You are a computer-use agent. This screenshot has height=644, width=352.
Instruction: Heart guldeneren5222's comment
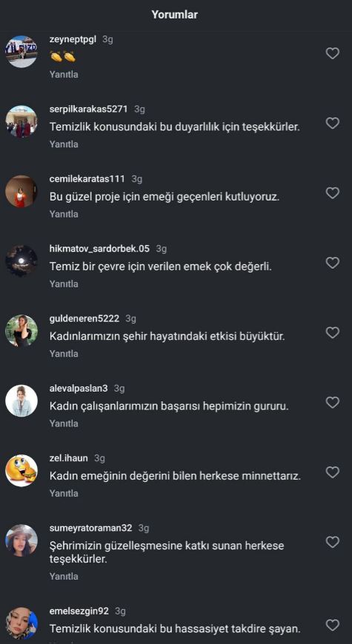click(332, 332)
